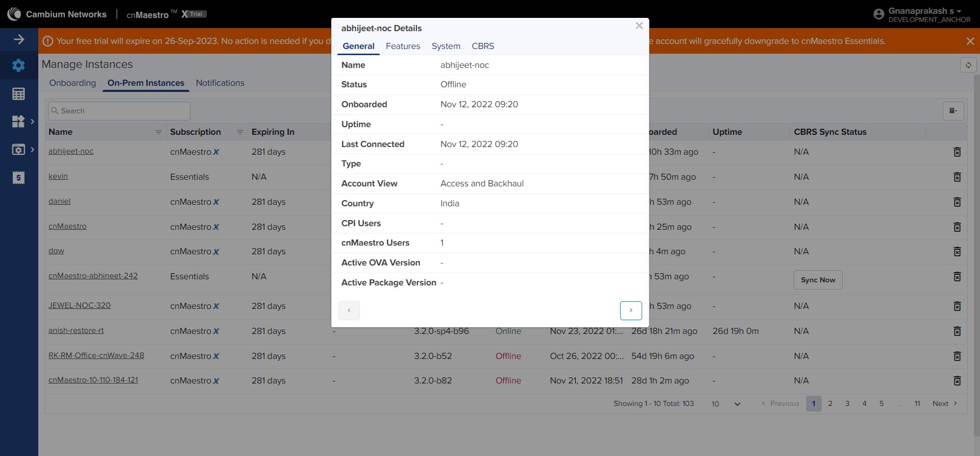Click the instance Search field
The width and height of the screenshot is (980, 456).
[x=119, y=111]
